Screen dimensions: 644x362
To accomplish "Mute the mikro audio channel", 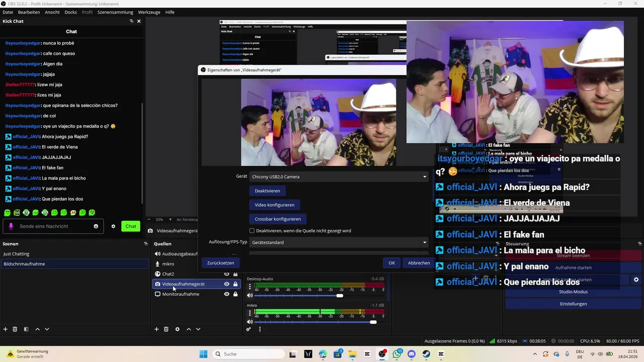I will pos(250,322).
